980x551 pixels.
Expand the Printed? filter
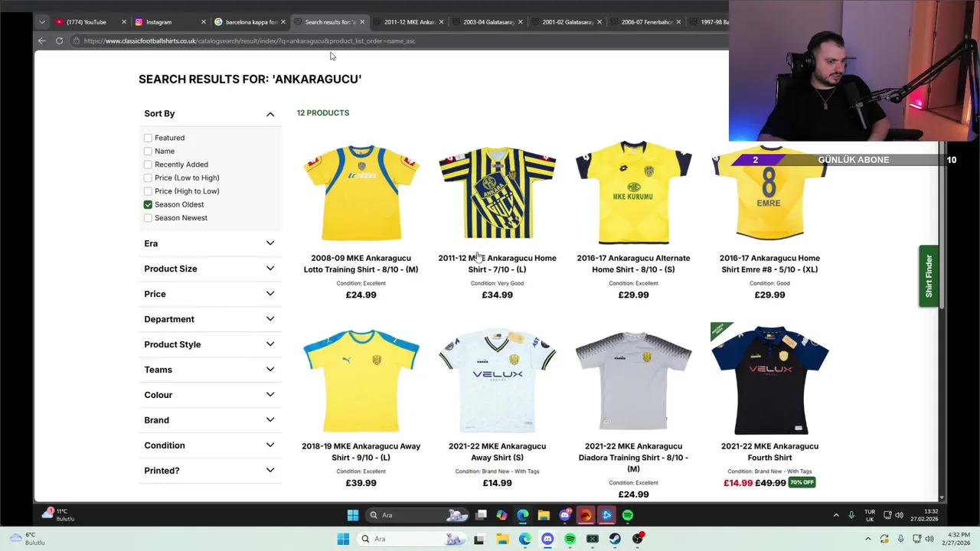click(x=209, y=471)
